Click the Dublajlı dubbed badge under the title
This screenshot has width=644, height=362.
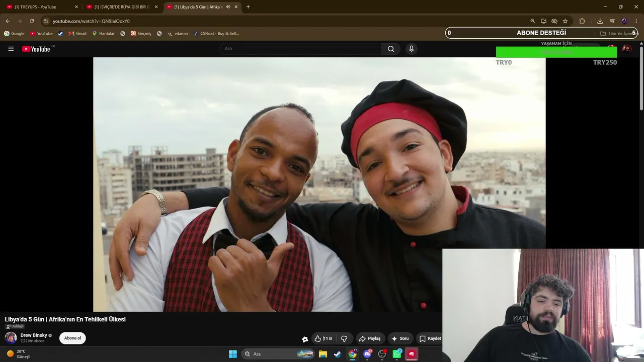(15, 326)
